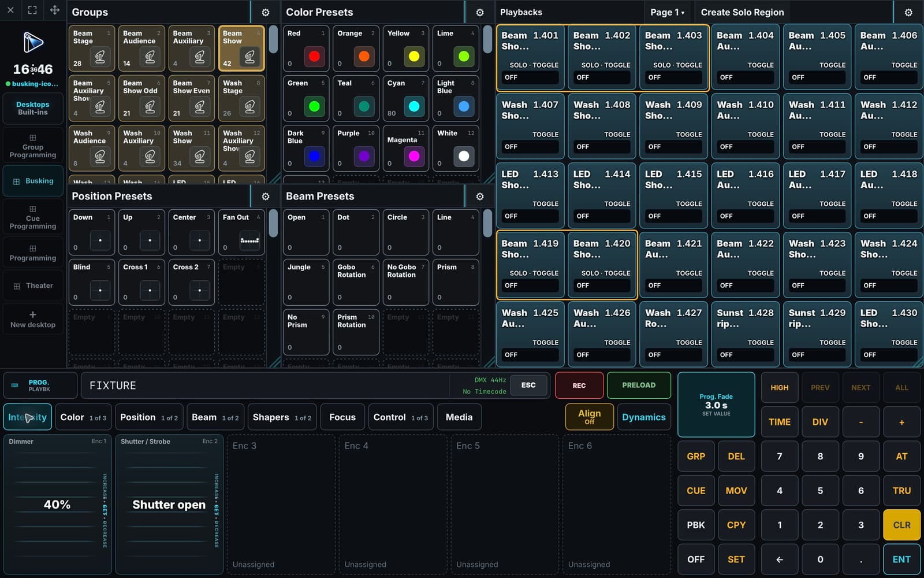Switch to Busking desktop
This screenshot has height=578, width=924.
[x=33, y=181]
